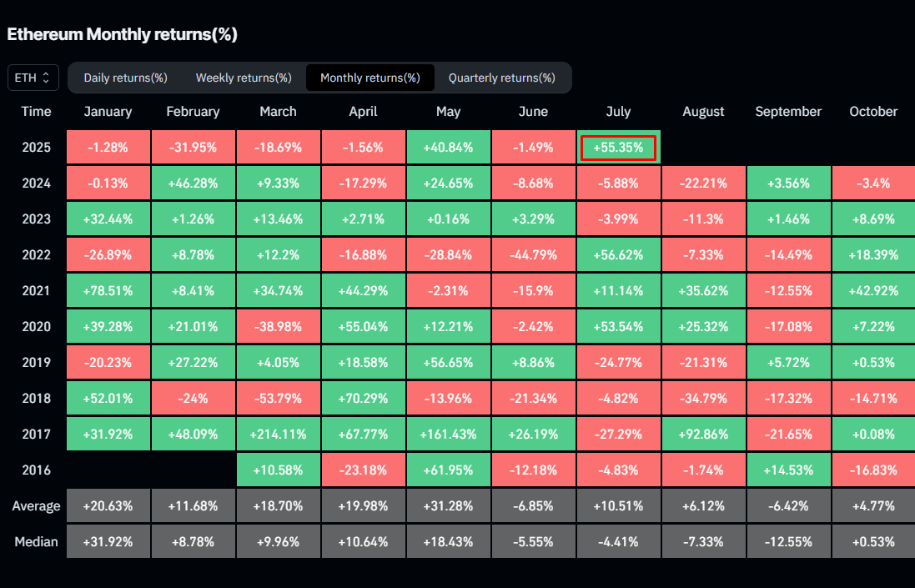
Task: Click the +55.35% July 2025 cell
Action: tap(619, 148)
